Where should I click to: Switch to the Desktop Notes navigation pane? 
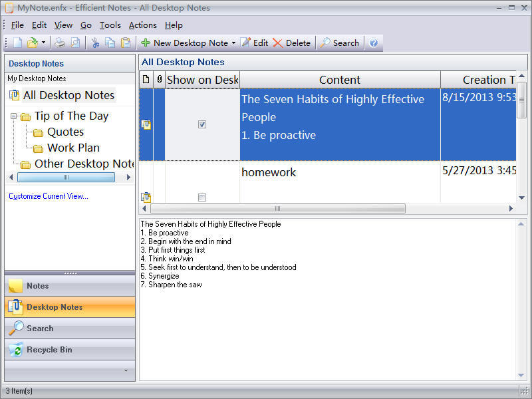coord(70,307)
